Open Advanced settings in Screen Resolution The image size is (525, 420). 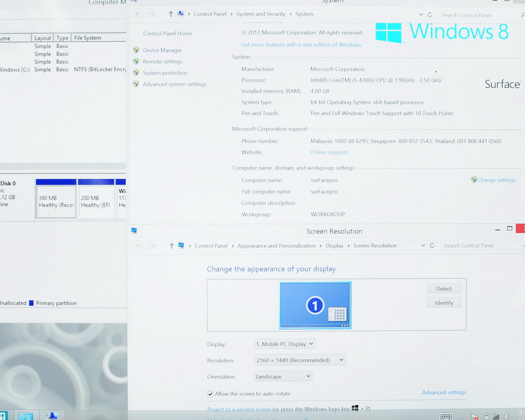444,393
